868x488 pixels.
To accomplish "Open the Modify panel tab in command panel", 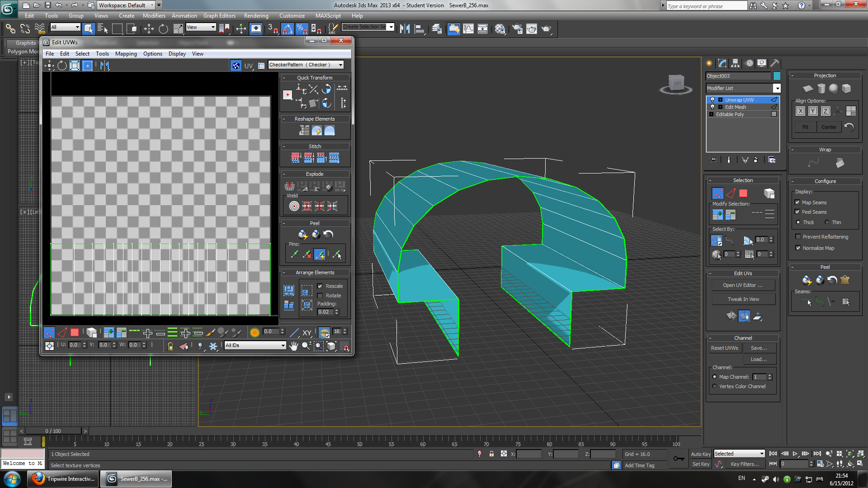I will (722, 63).
